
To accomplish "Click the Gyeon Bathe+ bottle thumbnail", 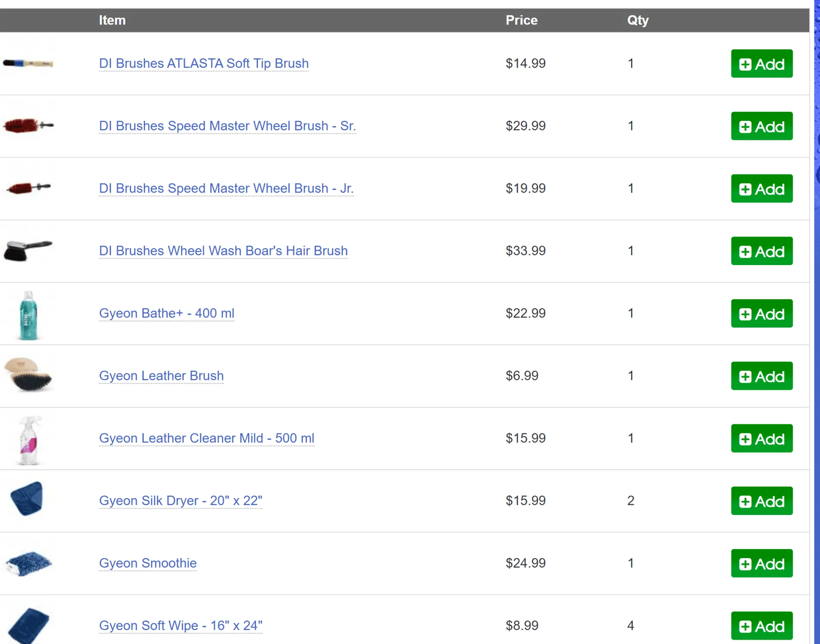I will (28, 315).
